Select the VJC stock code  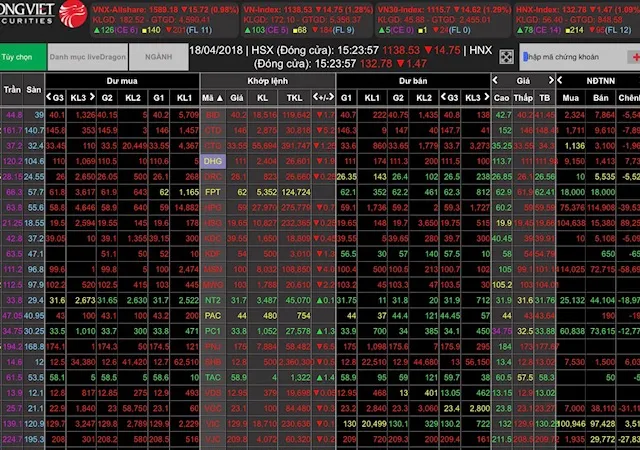[213, 439]
